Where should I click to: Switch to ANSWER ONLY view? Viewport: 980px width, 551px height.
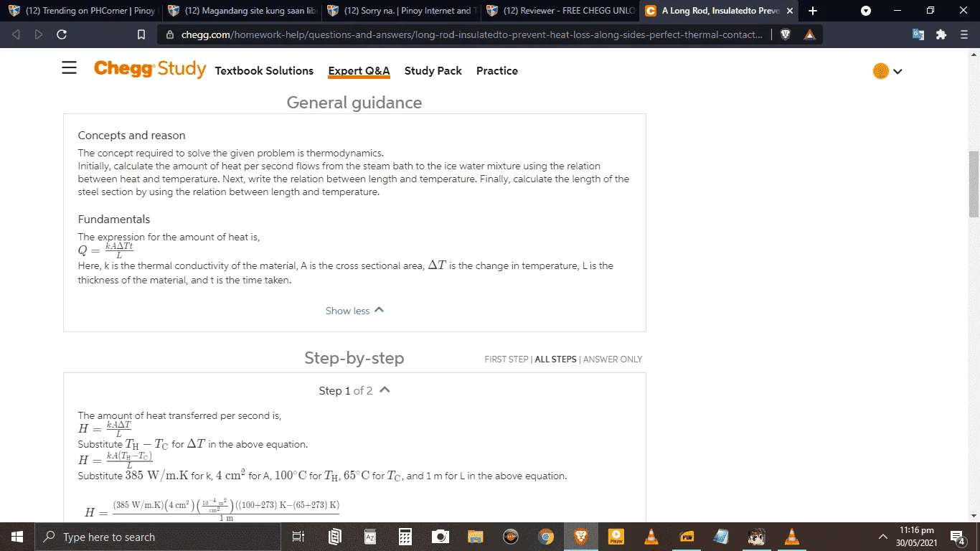(x=613, y=359)
